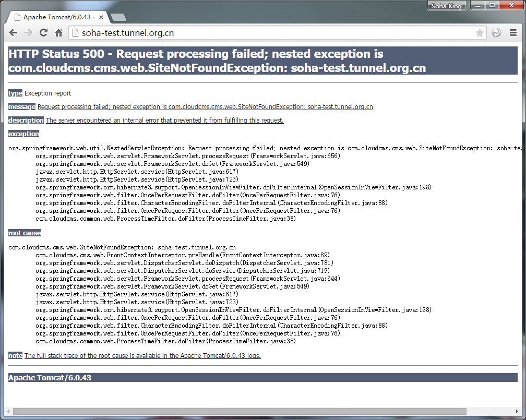
Task: Click the FrameworkServlet.java:656 trace line
Action: [188, 156]
